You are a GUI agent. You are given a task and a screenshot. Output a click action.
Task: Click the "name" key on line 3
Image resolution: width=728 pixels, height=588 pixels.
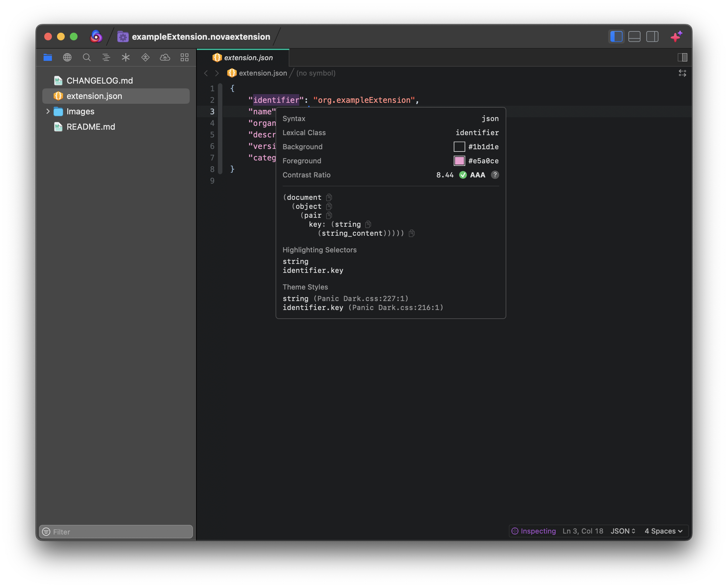pyautogui.click(x=262, y=112)
